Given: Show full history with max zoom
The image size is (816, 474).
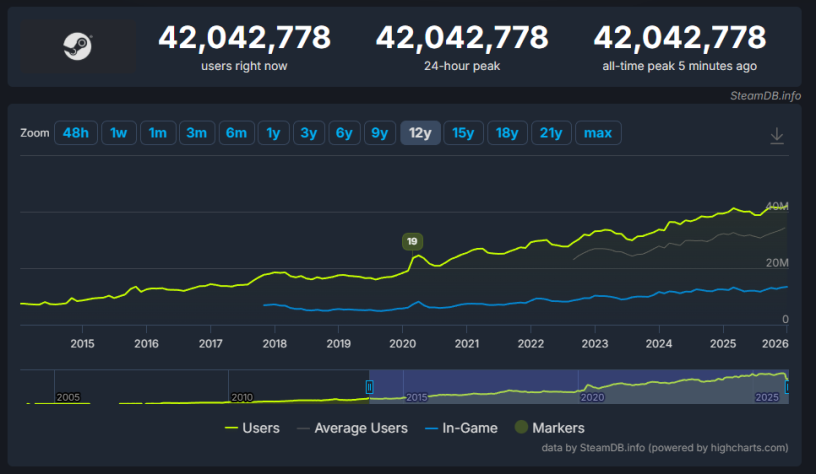Looking at the screenshot, I should pyautogui.click(x=598, y=133).
